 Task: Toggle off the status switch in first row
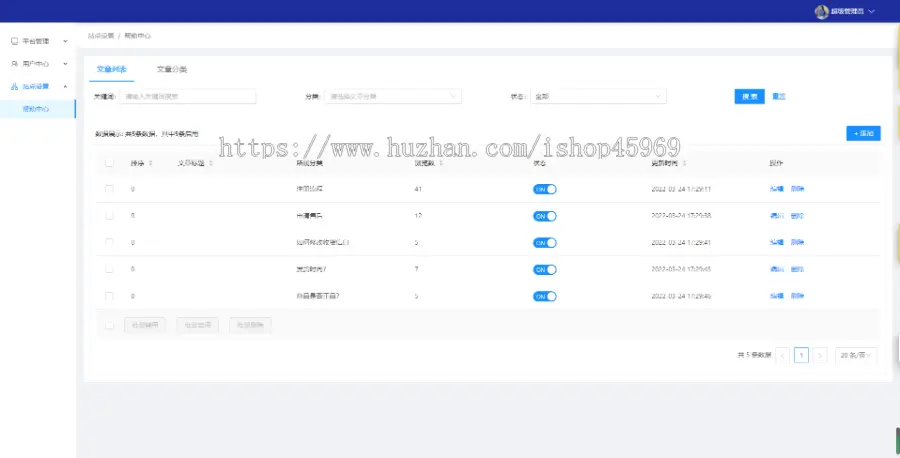coord(545,188)
